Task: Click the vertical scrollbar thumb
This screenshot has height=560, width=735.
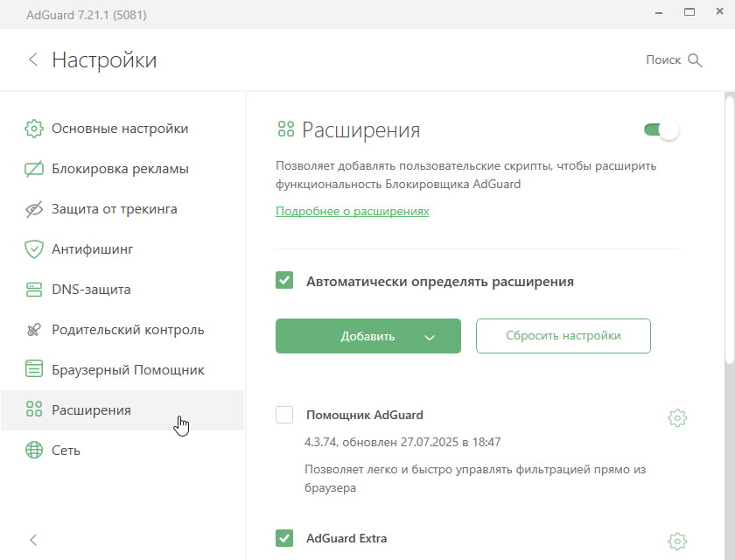Action: (730, 229)
